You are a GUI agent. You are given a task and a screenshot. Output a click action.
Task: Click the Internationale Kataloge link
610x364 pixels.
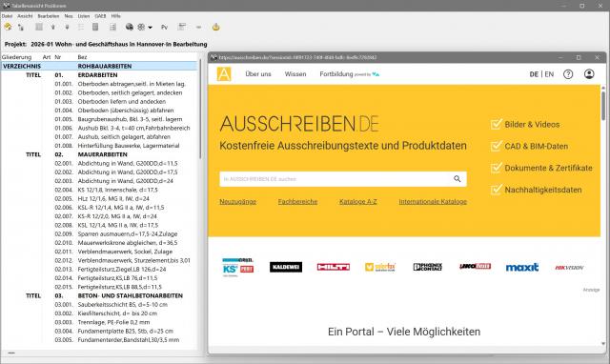point(433,201)
